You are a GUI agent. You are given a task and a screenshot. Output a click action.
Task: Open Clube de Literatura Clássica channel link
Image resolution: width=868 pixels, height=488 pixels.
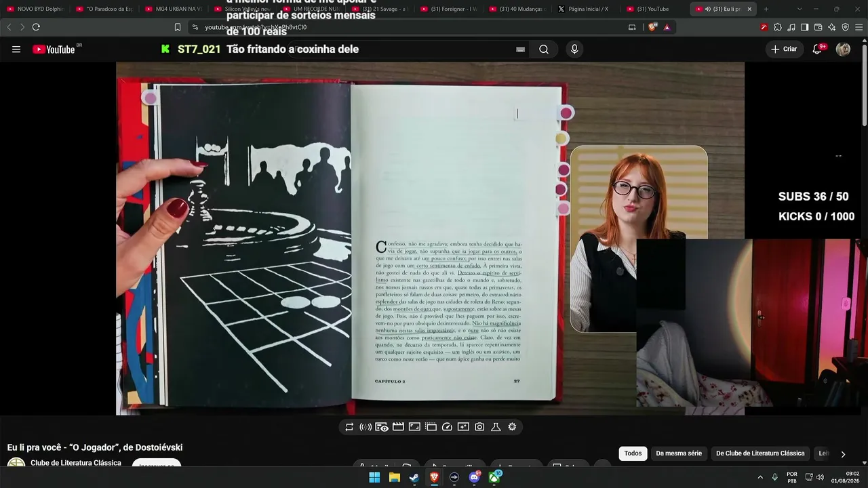point(76,463)
